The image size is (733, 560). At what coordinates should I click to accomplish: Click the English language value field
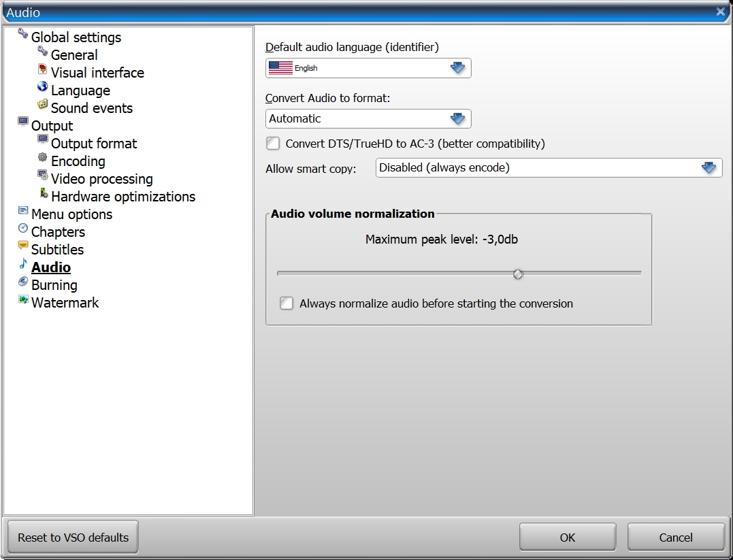[368, 68]
